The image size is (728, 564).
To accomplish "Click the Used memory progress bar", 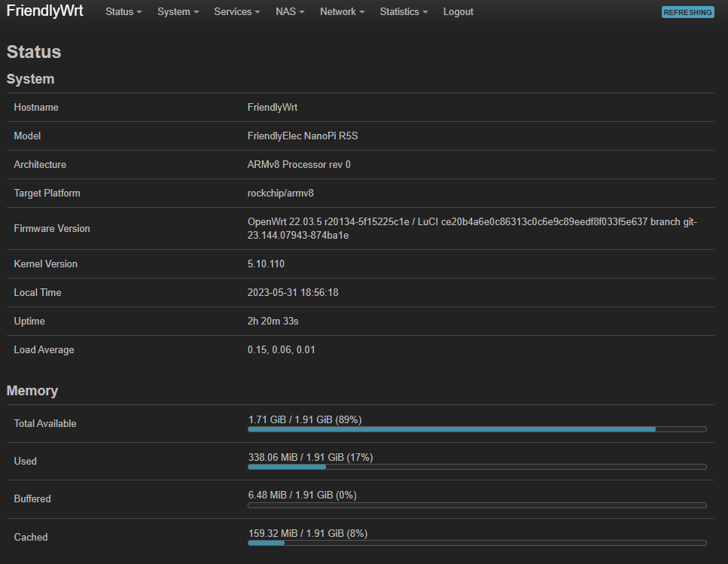I will [477, 467].
